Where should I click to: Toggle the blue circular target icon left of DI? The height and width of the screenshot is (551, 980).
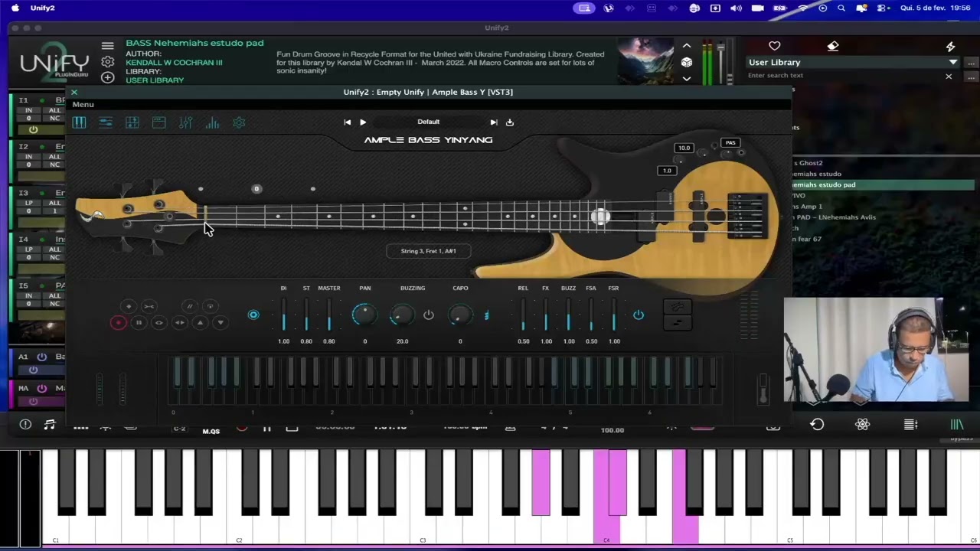click(253, 315)
